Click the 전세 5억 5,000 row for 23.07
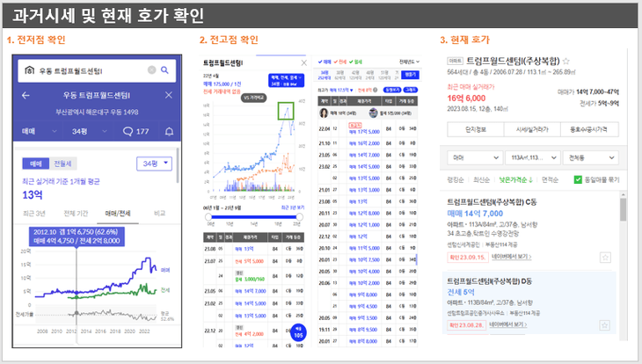 [x=254, y=261]
